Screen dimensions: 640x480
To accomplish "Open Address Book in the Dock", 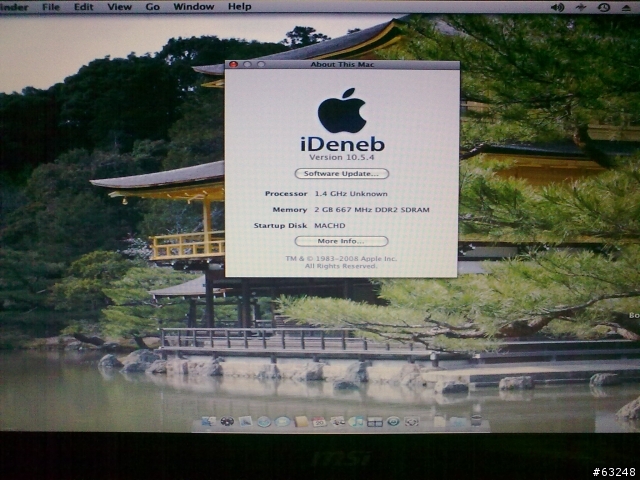I will pos(301,422).
